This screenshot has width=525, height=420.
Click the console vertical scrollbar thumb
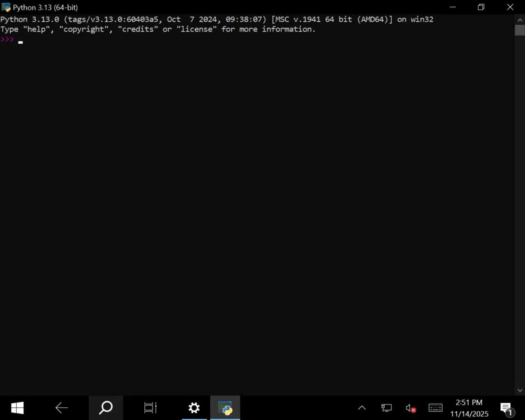(x=520, y=30)
